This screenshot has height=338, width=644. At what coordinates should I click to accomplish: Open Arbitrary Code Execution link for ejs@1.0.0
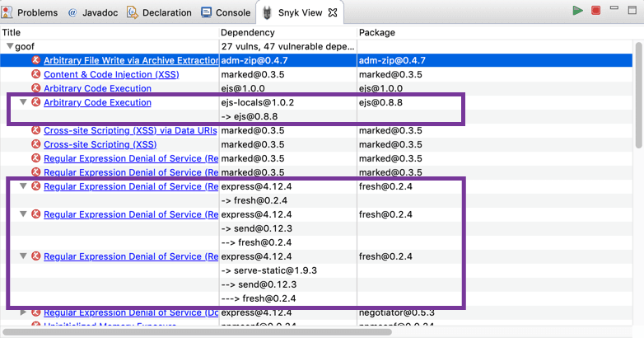point(97,88)
